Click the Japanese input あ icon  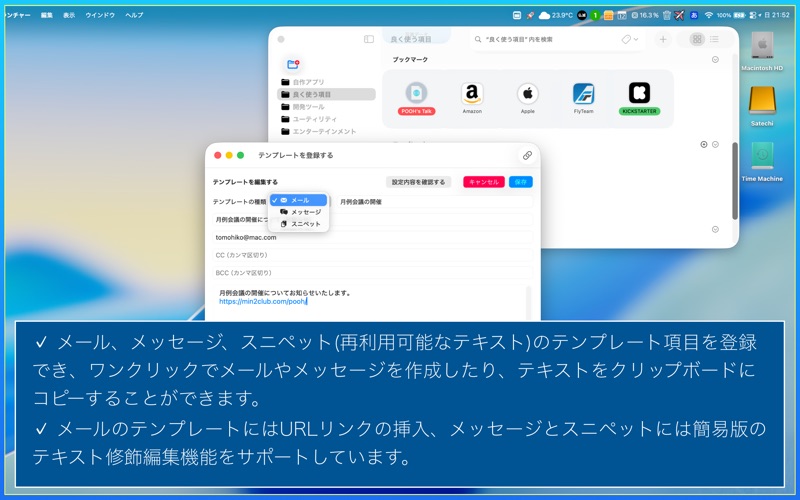point(694,15)
